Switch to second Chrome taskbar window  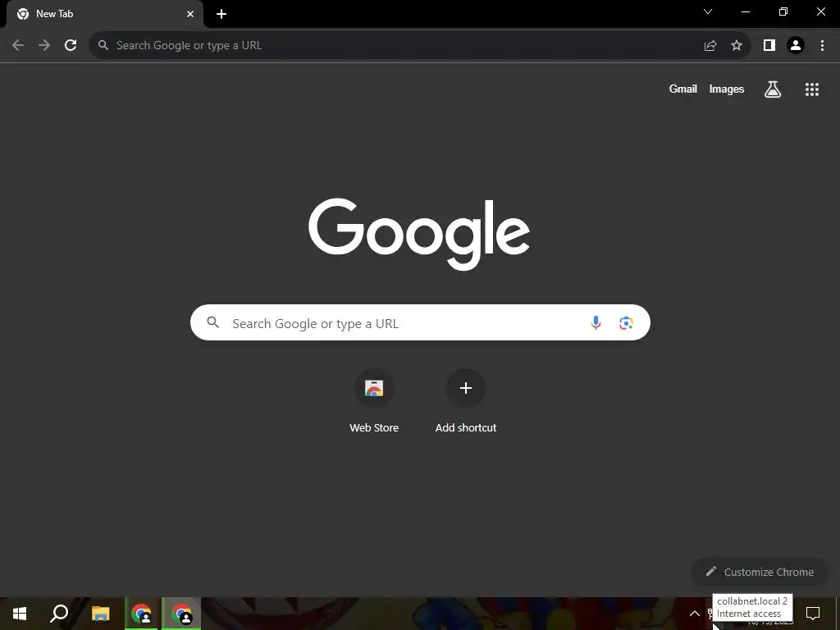point(181,614)
